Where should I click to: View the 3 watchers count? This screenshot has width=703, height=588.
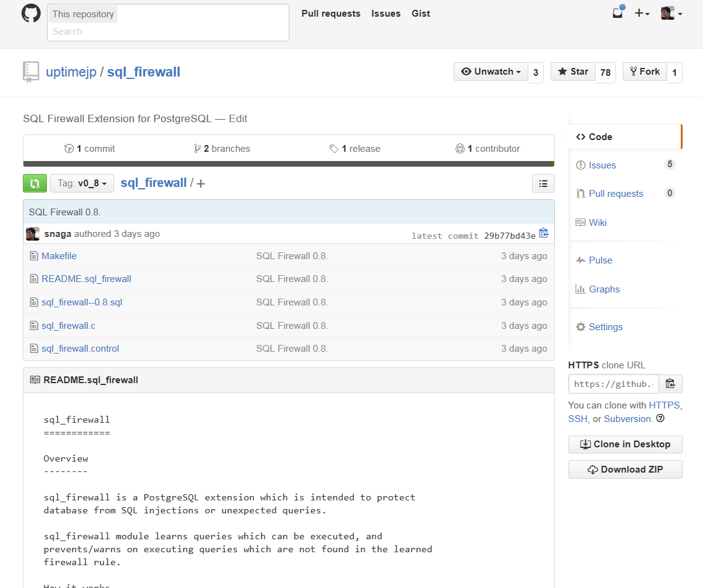click(535, 72)
